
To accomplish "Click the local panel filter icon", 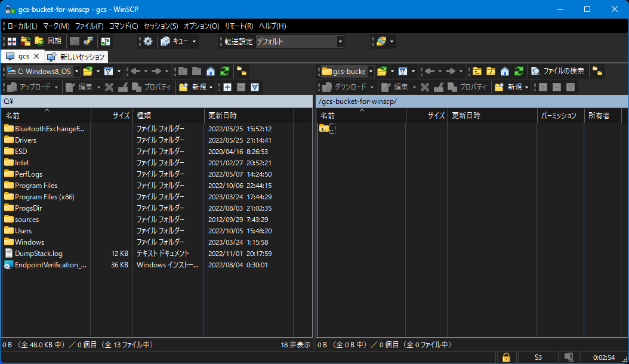I will coord(108,72).
